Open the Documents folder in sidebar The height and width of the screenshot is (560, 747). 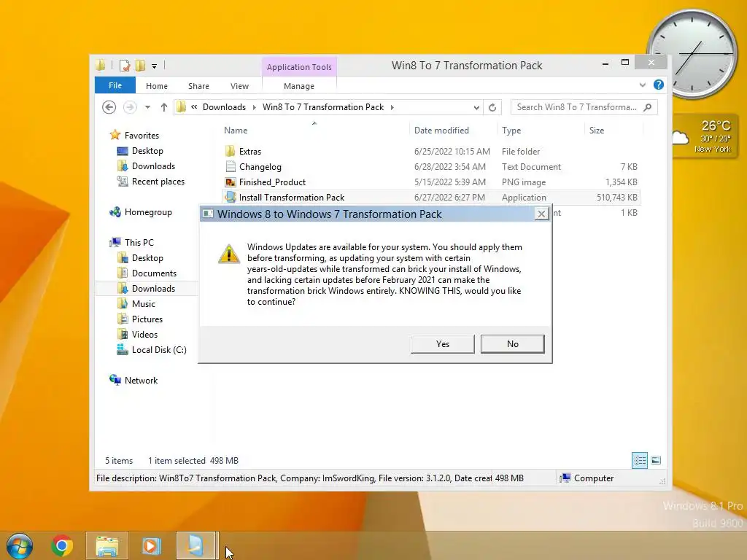click(x=154, y=273)
